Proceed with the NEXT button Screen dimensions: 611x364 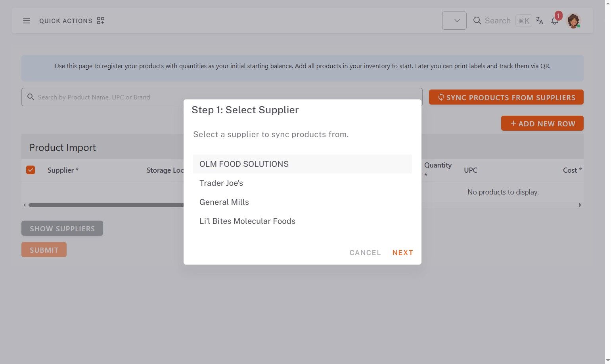[x=403, y=253]
